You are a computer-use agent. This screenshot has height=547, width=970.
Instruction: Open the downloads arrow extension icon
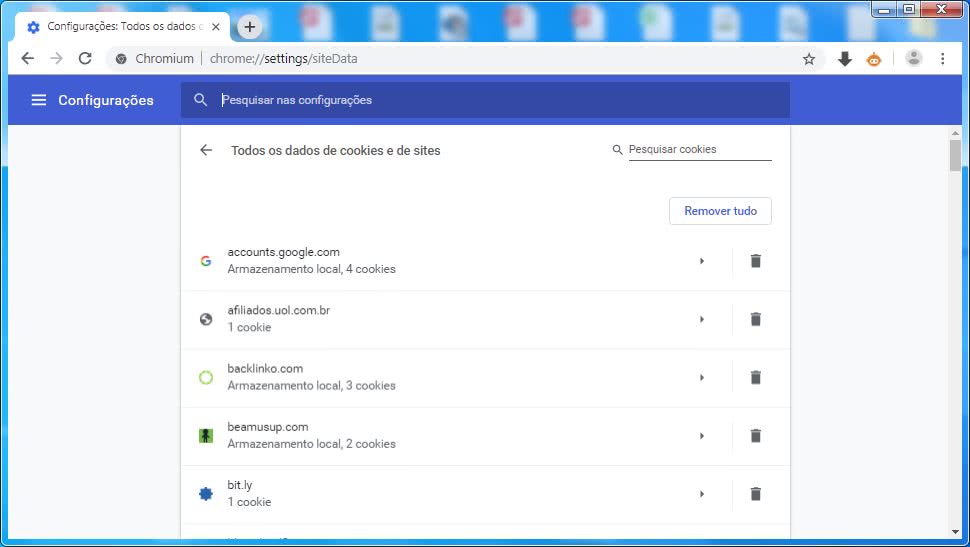point(844,59)
